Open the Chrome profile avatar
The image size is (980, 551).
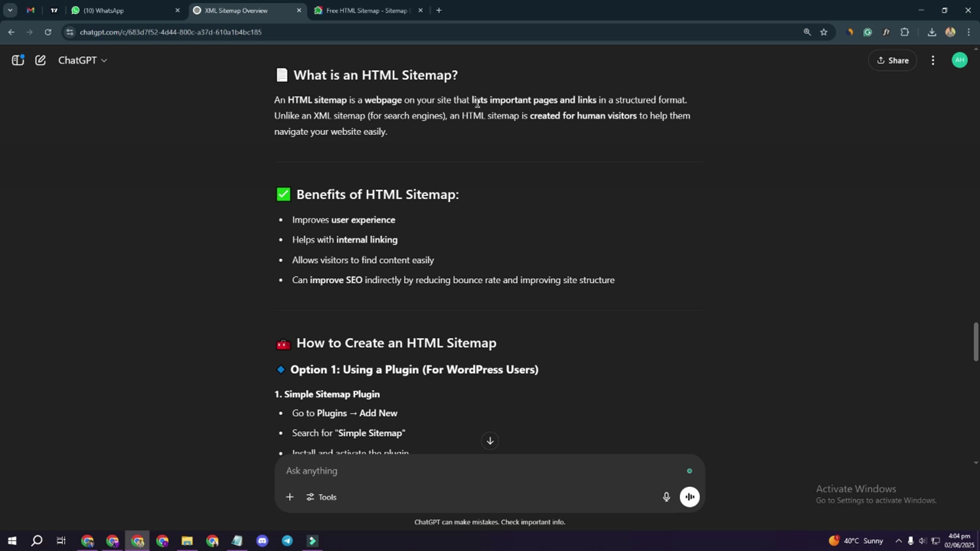click(x=950, y=32)
